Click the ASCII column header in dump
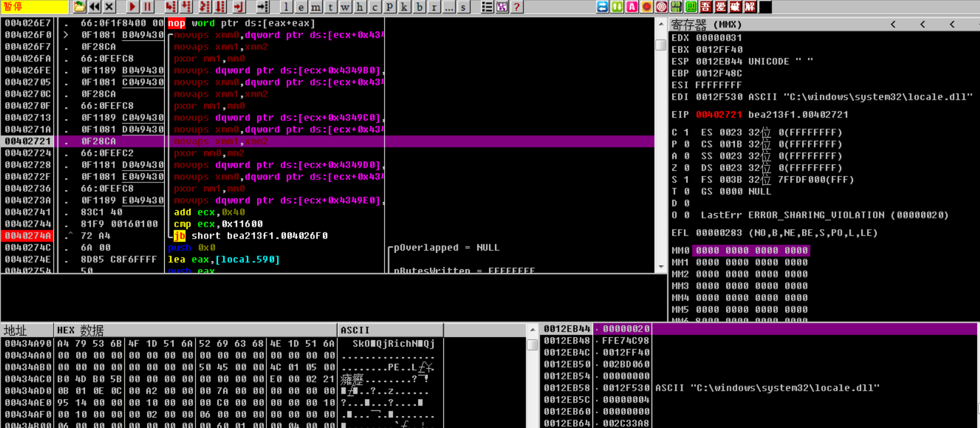980x428 pixels. [x=390, y=330]
